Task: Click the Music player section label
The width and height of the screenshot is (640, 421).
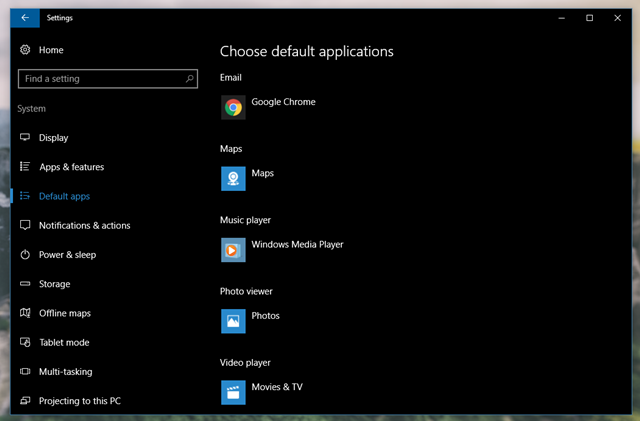Action: [245, 220]
